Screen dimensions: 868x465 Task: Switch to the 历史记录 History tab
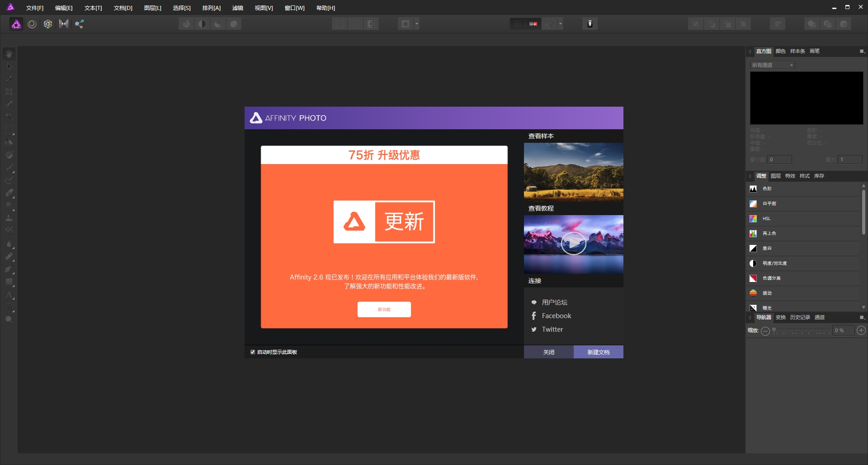(x=801, y=317)
